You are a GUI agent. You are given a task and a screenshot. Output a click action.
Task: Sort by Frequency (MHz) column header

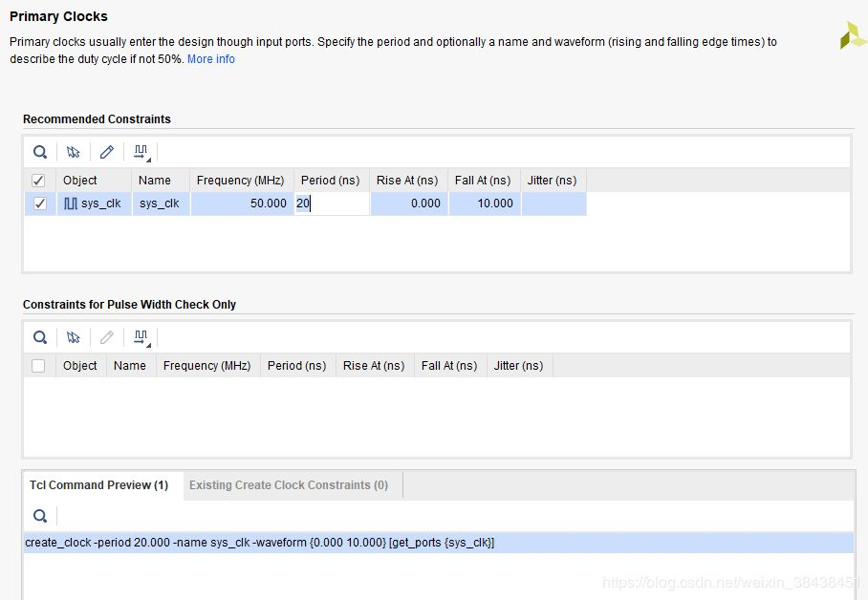[x=240, y=181]
